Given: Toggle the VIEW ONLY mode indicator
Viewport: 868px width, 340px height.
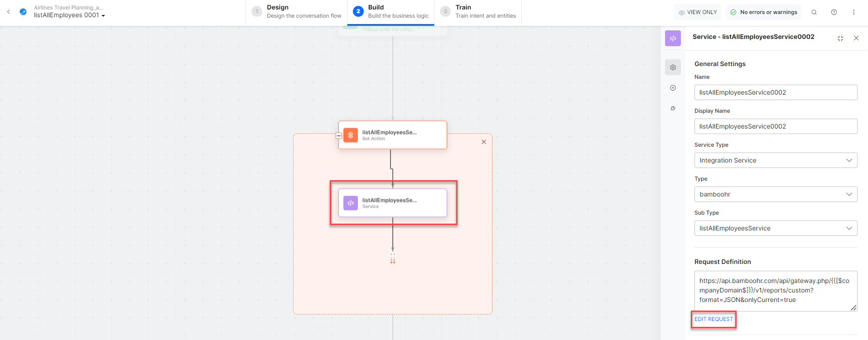Looking at the screenshot, I should (698, 12).
